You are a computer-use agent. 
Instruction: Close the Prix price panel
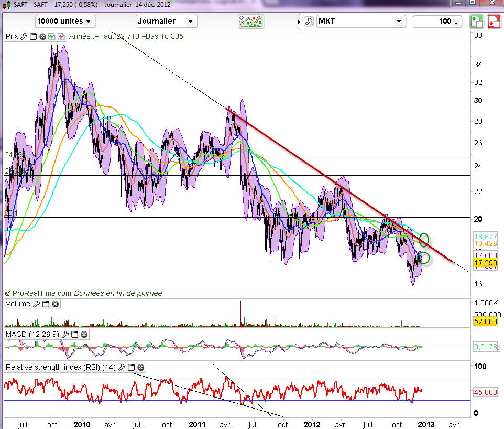pyautogui.click(x=42, y=36)
